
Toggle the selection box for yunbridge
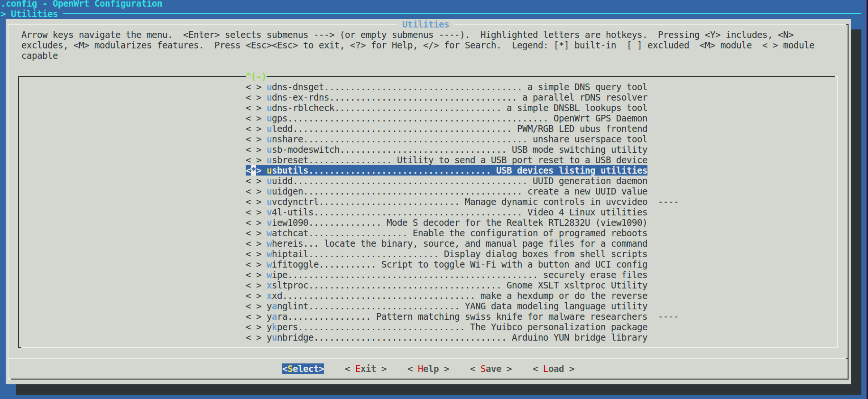(253, 338)
